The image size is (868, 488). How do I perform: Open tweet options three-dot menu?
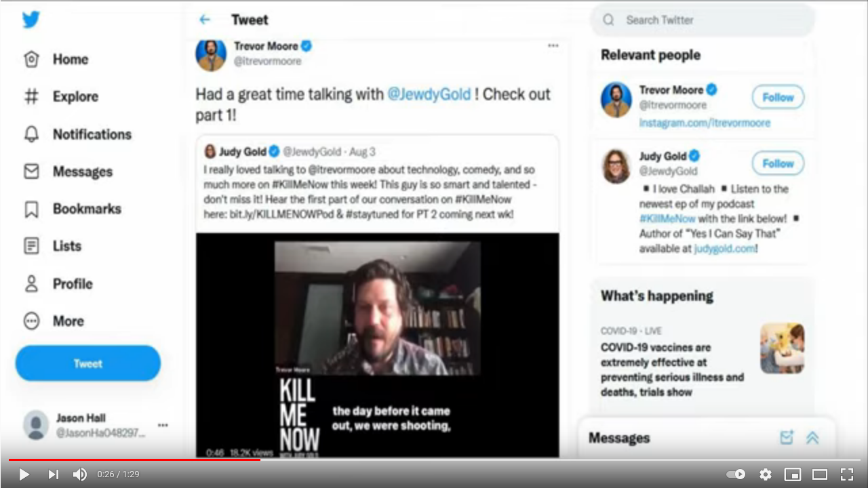click(x=553, y=45)
